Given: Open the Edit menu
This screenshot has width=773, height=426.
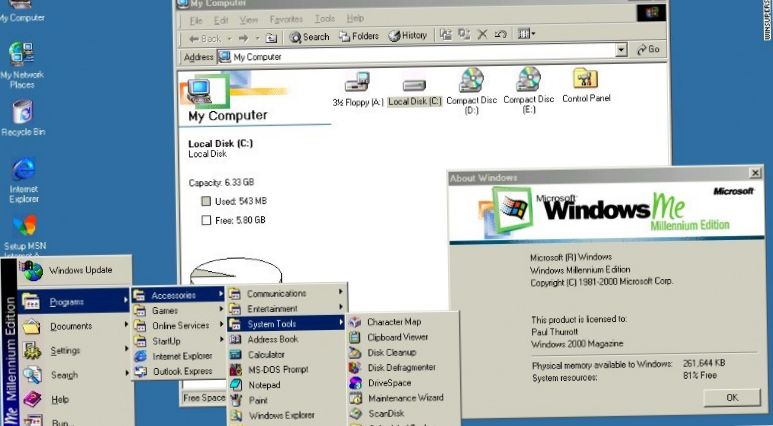Looking at the screenshot, I should (221, 20).
